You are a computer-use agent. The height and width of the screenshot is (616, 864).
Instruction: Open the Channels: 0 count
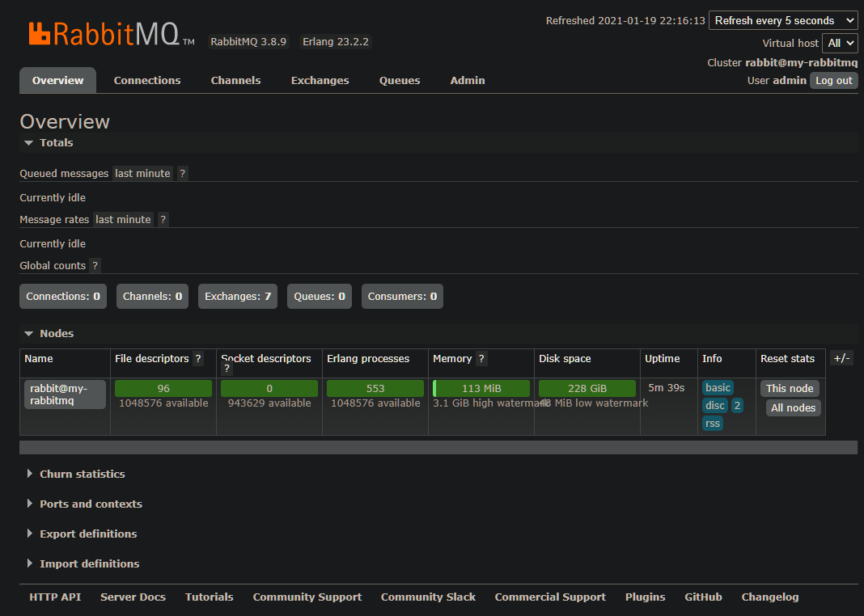[x=153, y=296]
